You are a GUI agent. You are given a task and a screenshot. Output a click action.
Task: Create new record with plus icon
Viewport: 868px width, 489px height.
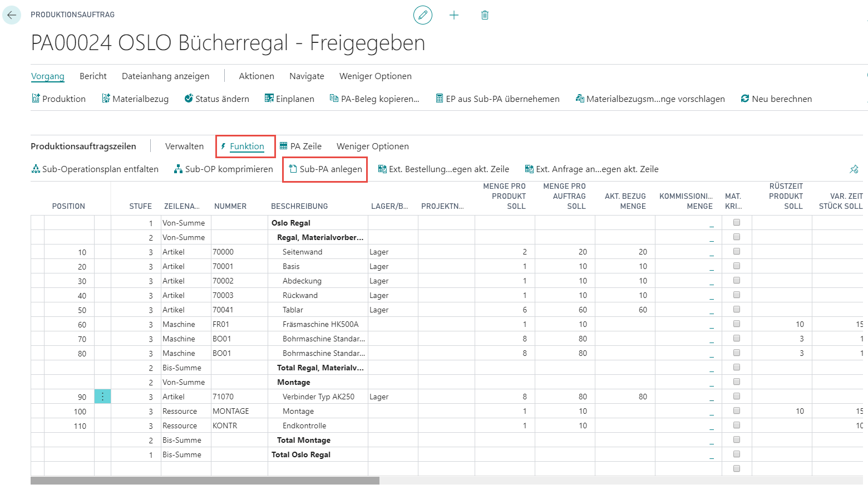click(454, 15)
